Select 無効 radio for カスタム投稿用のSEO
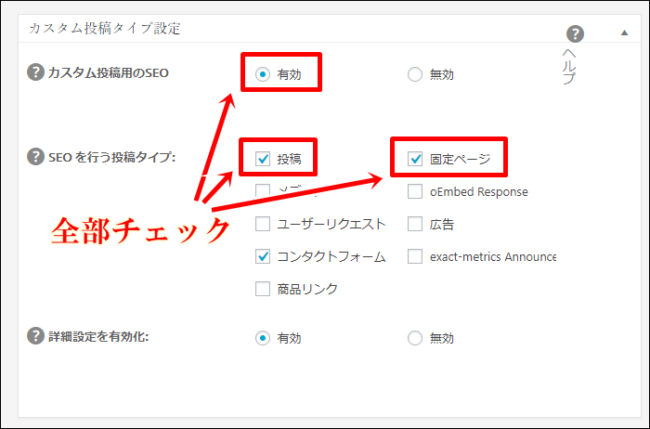 [x=415, y=74]
